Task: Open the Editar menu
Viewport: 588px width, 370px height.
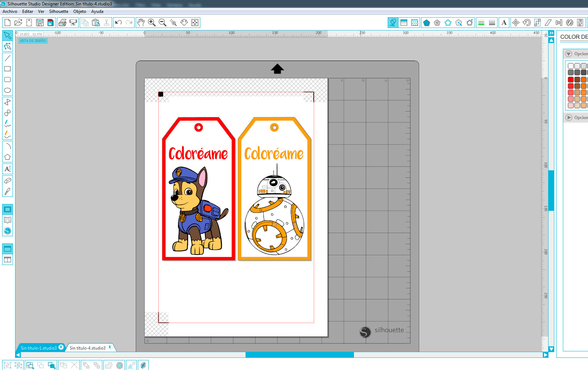Action: point(28,11)
